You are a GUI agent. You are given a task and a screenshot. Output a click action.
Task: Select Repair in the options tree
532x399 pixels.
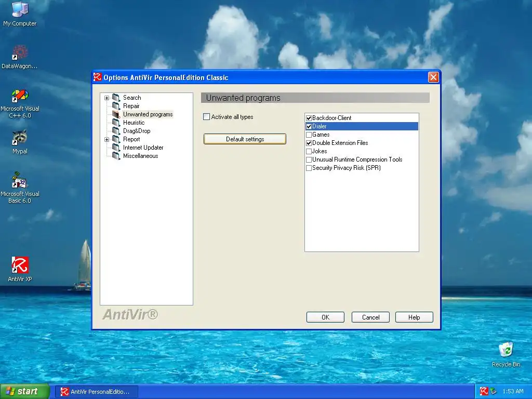[x=131, y=106]
